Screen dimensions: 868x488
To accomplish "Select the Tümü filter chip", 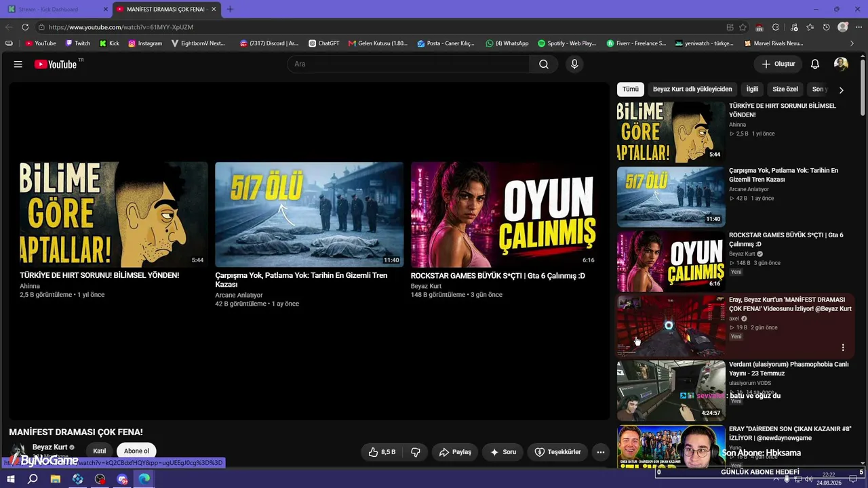I will 631,89.
